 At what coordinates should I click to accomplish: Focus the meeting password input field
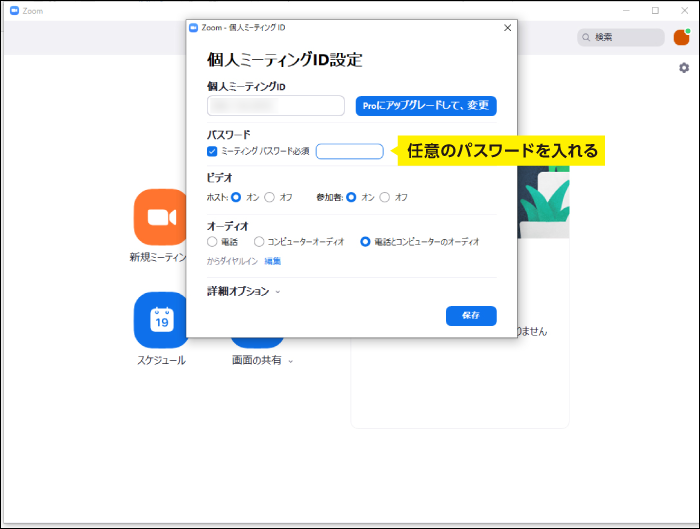(350, 151)
